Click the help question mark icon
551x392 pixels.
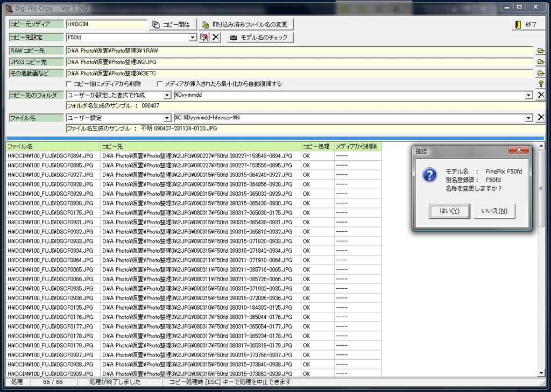click(x=541, y=83)
